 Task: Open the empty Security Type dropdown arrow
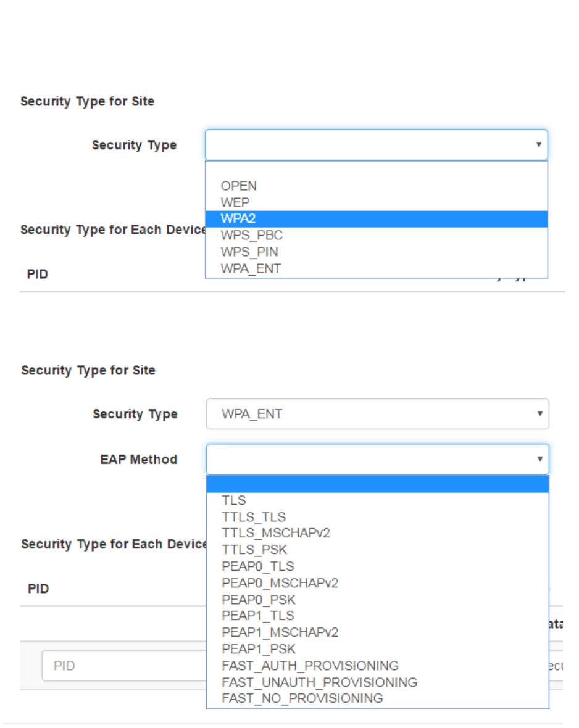(x=539, y=144)
